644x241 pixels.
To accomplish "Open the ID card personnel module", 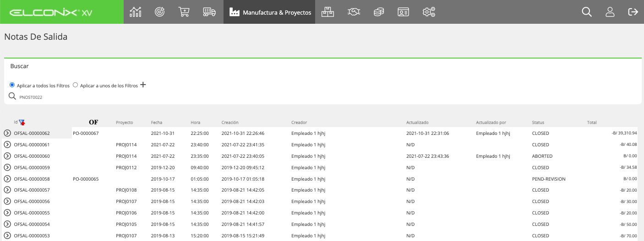I will [x=403, y=12].
